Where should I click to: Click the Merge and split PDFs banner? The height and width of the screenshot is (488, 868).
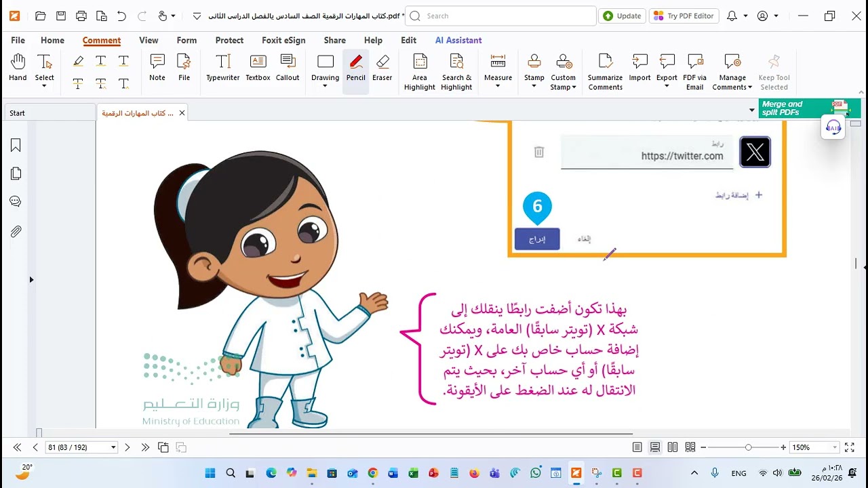[x=809, y=108]
